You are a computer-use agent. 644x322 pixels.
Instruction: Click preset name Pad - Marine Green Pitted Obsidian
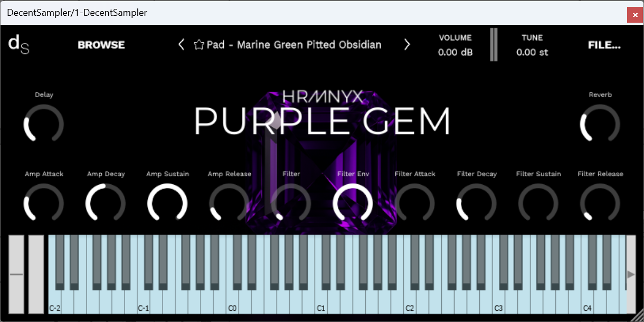tap(295, 44)
